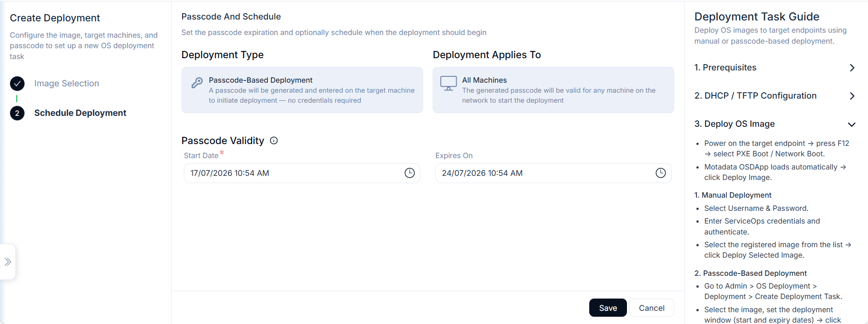Click the Start Date input field
This screenshot has height=324, width=868.
point(302,173)
